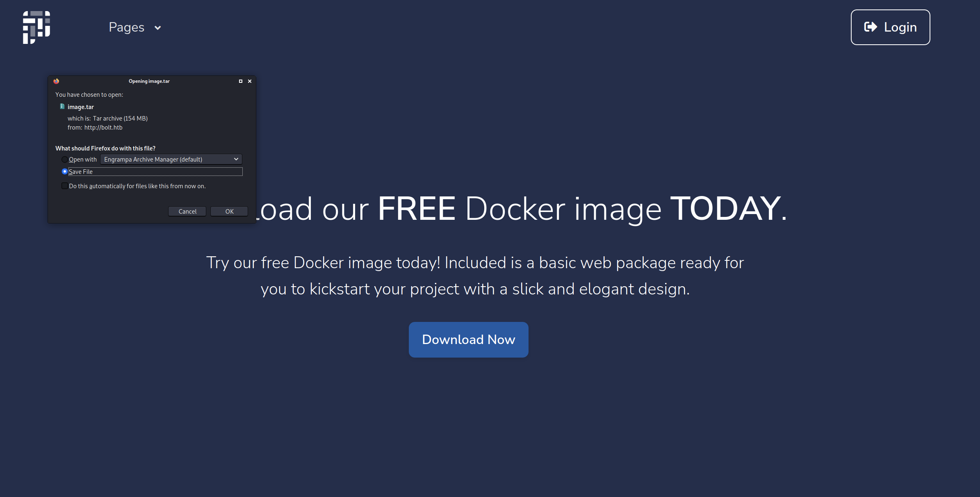
Task: Close the Opening image.tar dialog
Action: (250, 81)
